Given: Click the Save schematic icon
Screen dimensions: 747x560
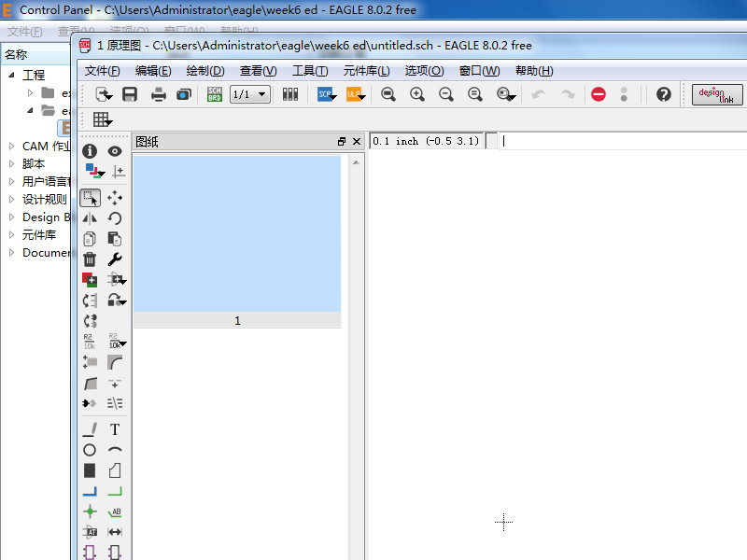Looking at the screenshot, I should [130, 94].
